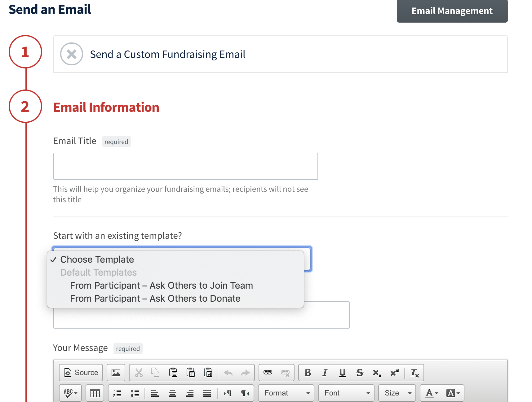Image resolution: width=532 pixels, height=402 pixels.
Task: Select From Participant – Ask Others to Donate
Action: pos(175,298)
